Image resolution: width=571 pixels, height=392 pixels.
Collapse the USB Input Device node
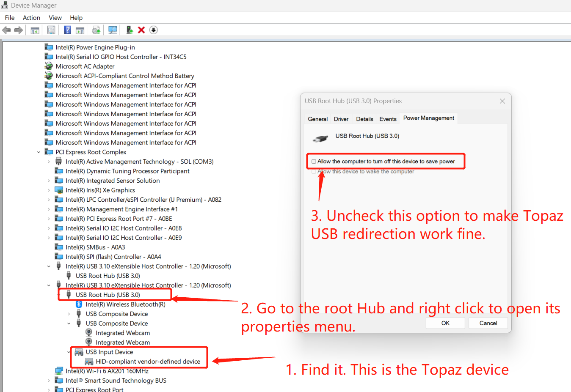pos(69,352)
